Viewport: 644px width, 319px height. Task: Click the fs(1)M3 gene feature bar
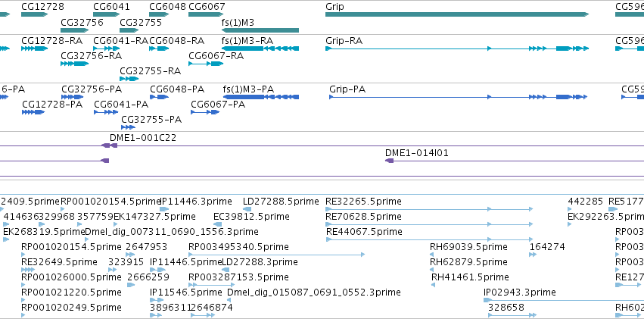click(260, 30)
